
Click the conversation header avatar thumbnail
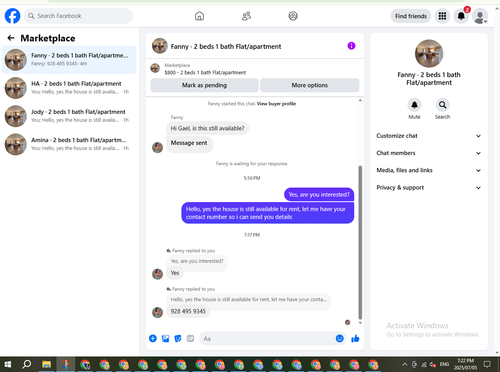[160, 46]
